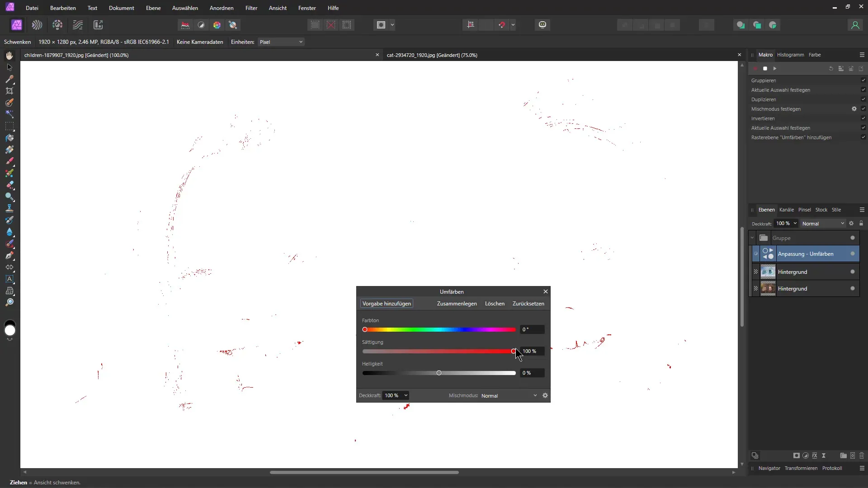Click the Farbton hue slider

[x=439, y=330]
